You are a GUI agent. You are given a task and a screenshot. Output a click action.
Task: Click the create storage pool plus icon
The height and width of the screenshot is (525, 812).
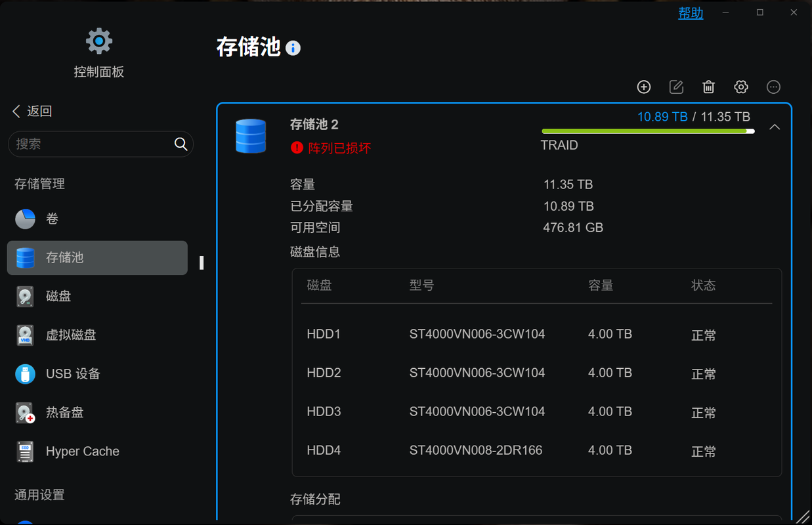644,87
